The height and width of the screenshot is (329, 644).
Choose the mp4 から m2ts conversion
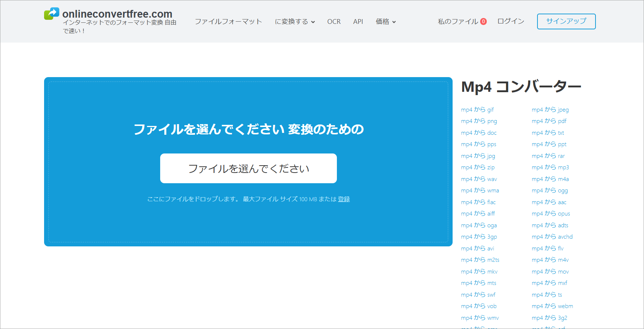pyautogui.click(x=480, y=260)
